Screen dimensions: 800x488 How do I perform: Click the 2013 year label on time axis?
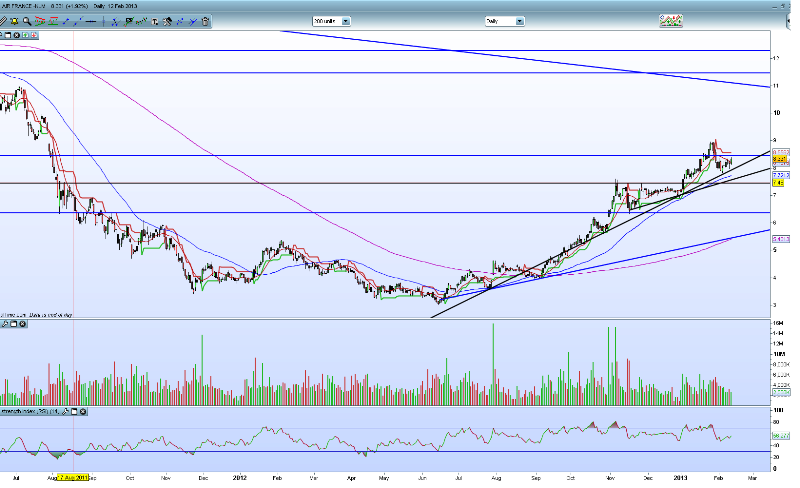(680, 478)
